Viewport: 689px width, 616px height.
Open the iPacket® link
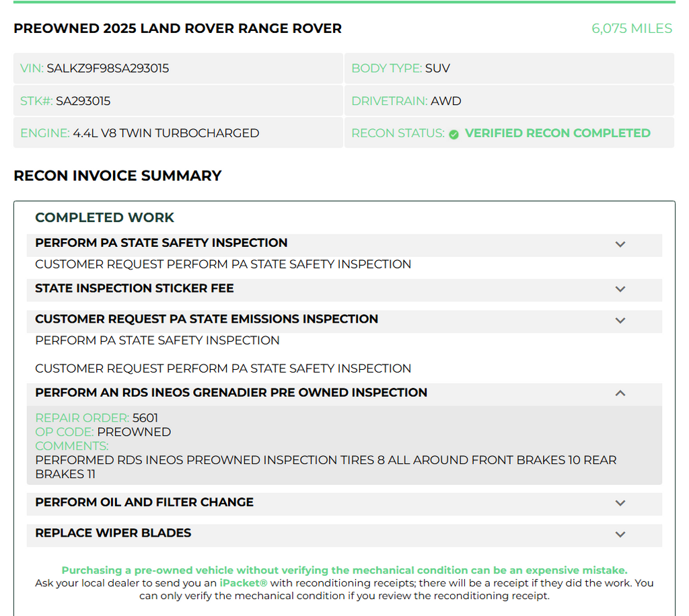coord(244,583)
